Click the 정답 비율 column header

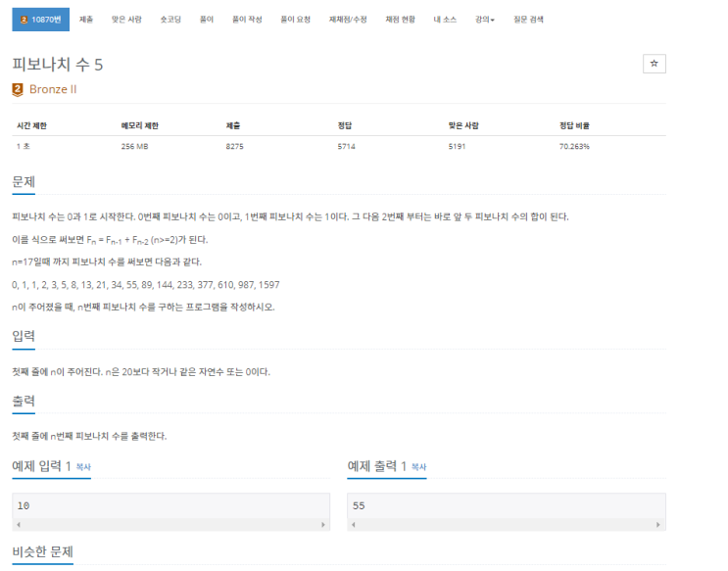click(574, 125)
